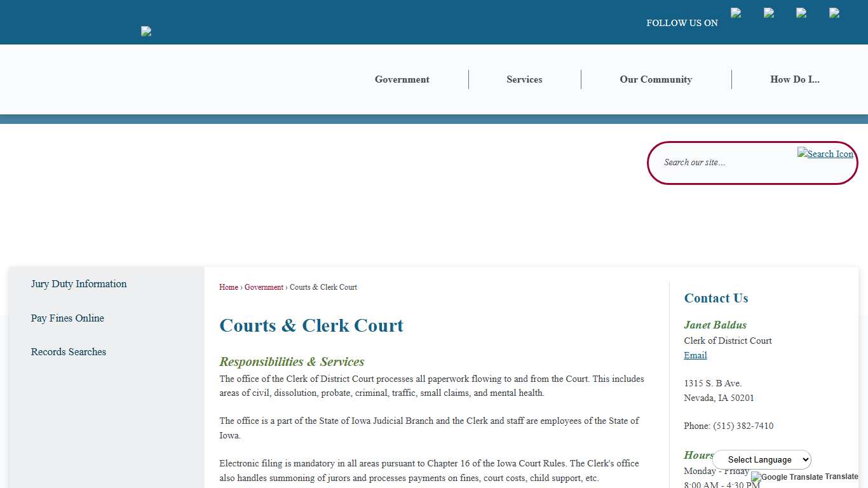Open the Select Language dropdown
This screenshot has width=868, height=488.
pyautogui.click(x=762, y=459)
